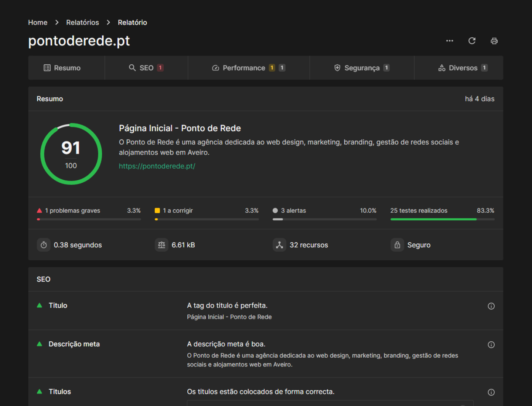This screenshot has width=532, height=406.
Task: Open the SEO tab
Action: point(146,68)
